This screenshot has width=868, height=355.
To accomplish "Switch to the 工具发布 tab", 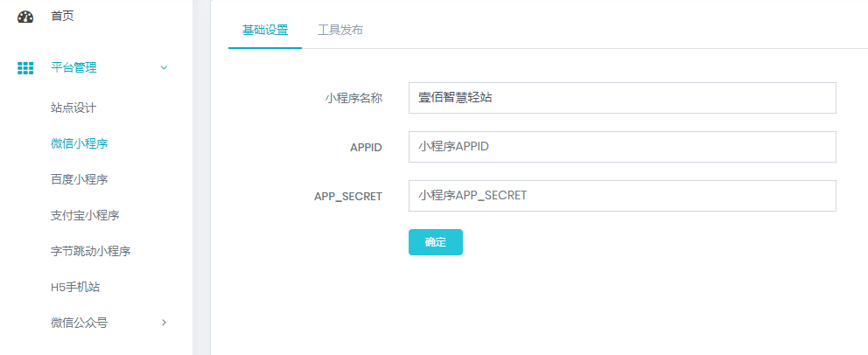I will [340, 30].
